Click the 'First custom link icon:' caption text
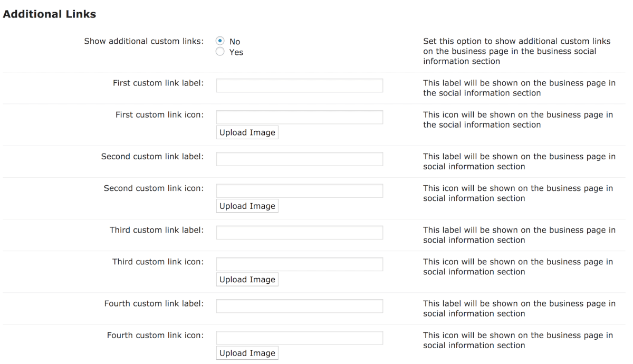633x364 pixels. (x=159, y=114)
